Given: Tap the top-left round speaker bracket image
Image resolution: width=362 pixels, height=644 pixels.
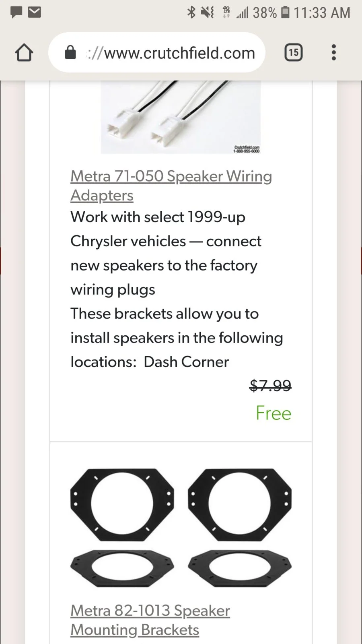Looking at the screenshot, I should pyautogui.click(x=122, y=504).
